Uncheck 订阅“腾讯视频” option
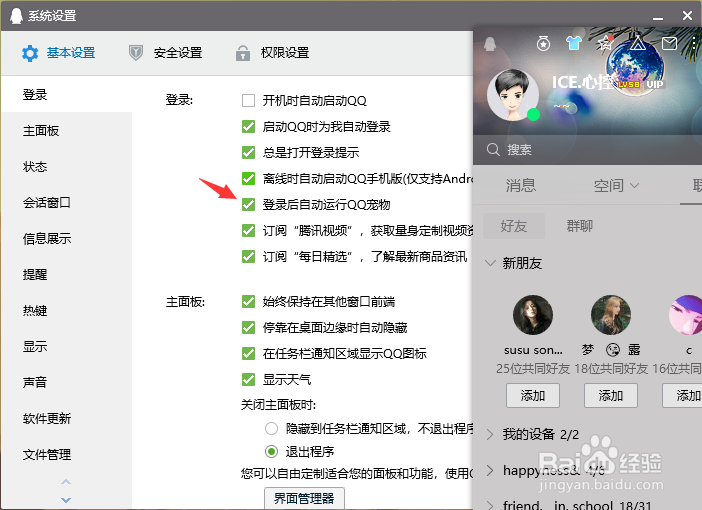Image resolution: width=702 pixels, height=510 pixels. (x=248, y=230)
